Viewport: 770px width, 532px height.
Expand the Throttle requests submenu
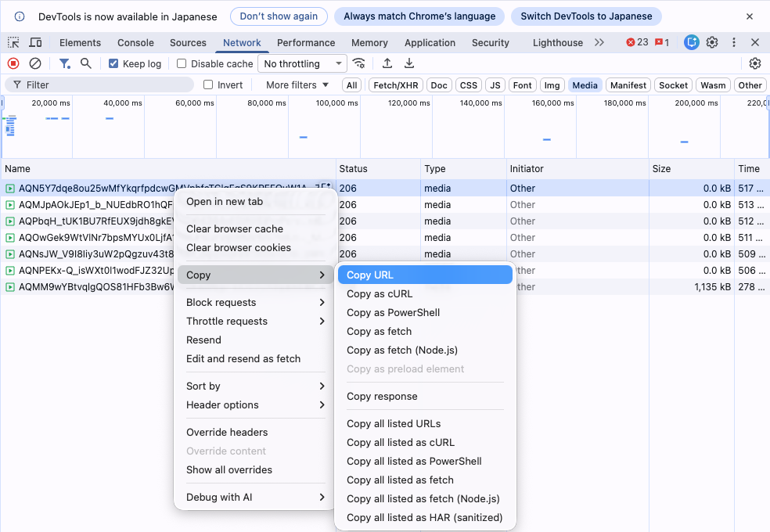tap(254, 322)
